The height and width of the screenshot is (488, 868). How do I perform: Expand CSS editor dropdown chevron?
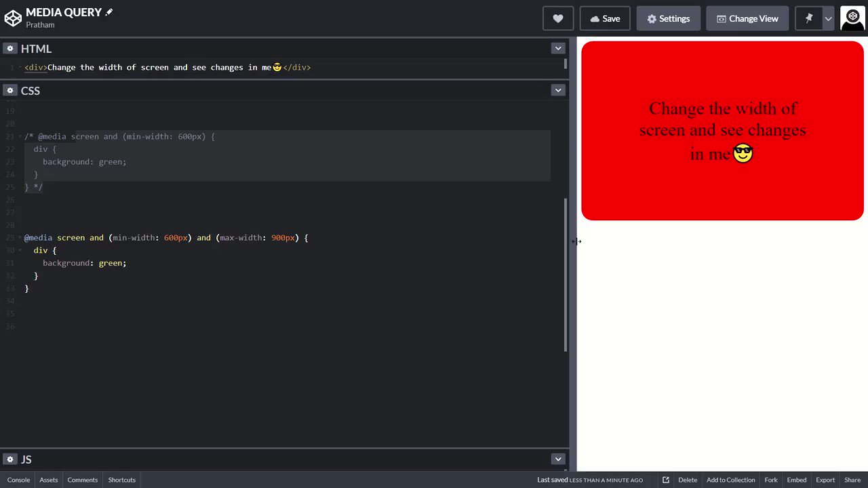click(x=558, y=90)
